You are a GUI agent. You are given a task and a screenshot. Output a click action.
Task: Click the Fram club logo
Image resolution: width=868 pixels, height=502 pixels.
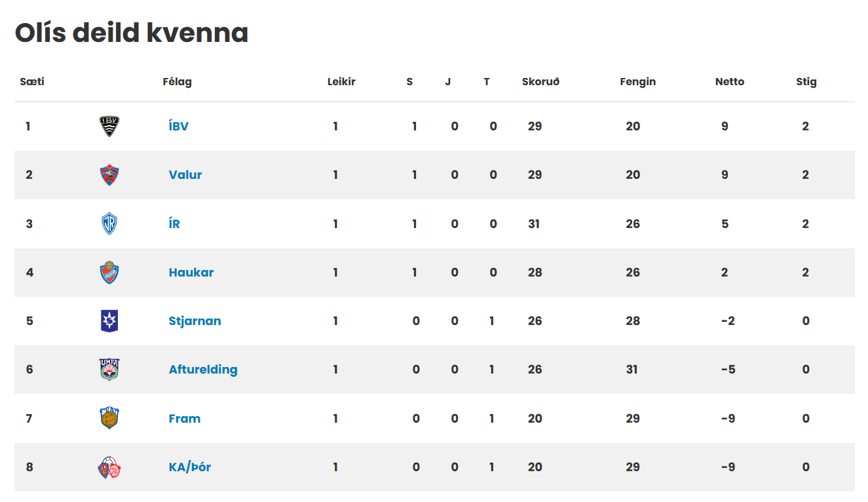109,418
